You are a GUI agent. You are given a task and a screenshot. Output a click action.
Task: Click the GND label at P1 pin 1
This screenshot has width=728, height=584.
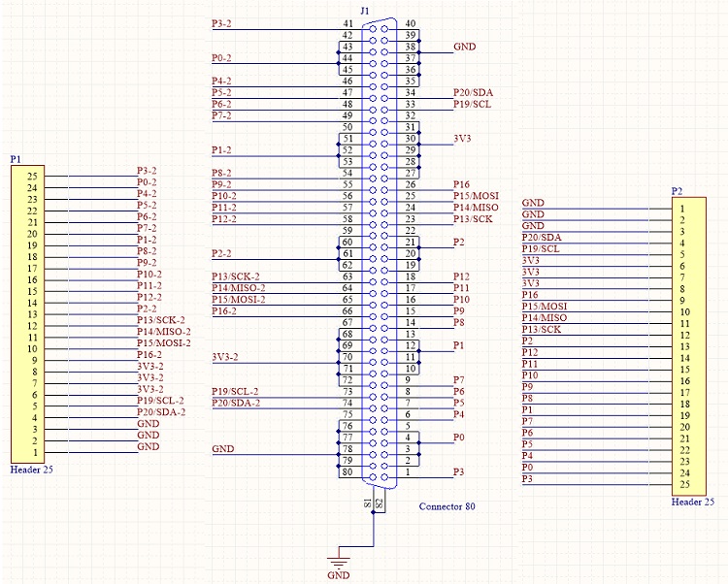[x=149, y=446]
